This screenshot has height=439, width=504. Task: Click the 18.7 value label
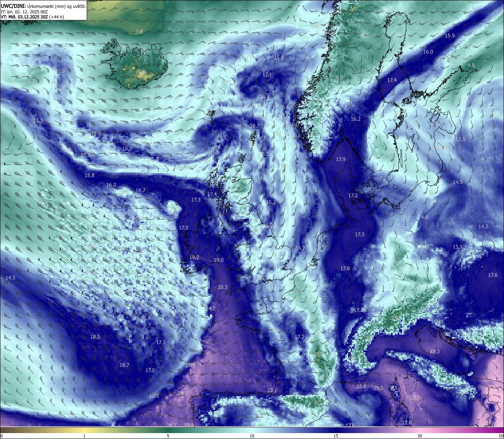(x=124, y=365)
